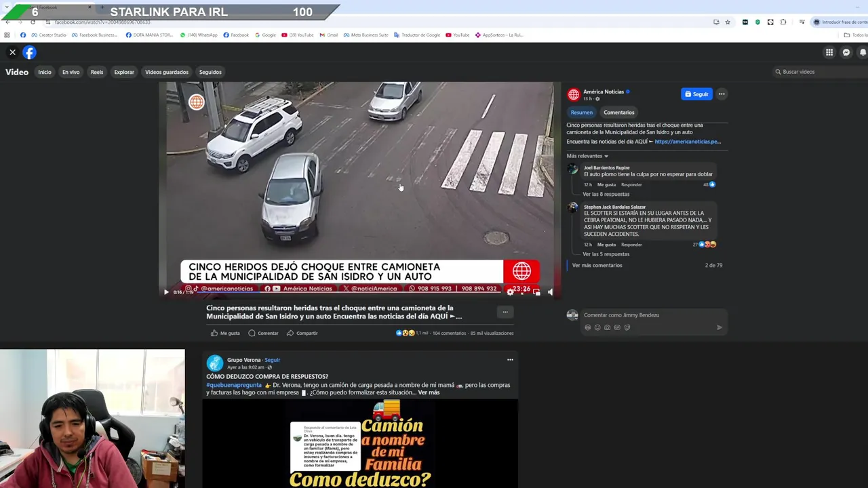Switch to the Comentarios tab
Screen dimensions: 868x488
[619, 113]
